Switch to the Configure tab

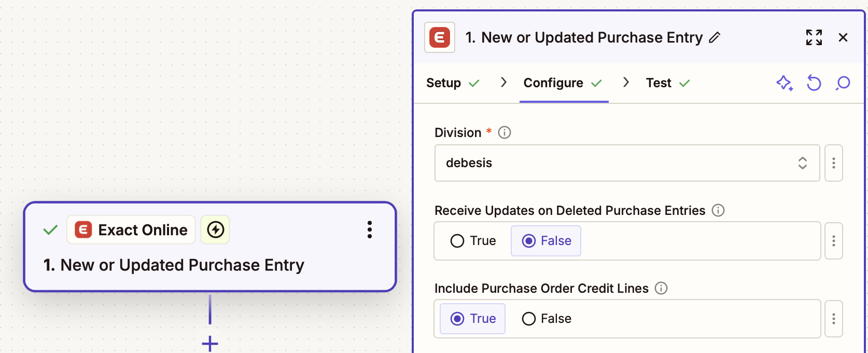[563, 83]
